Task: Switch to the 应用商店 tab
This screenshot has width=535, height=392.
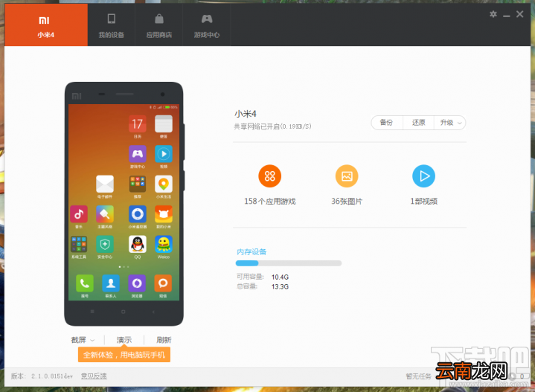Action: point(159,25)
